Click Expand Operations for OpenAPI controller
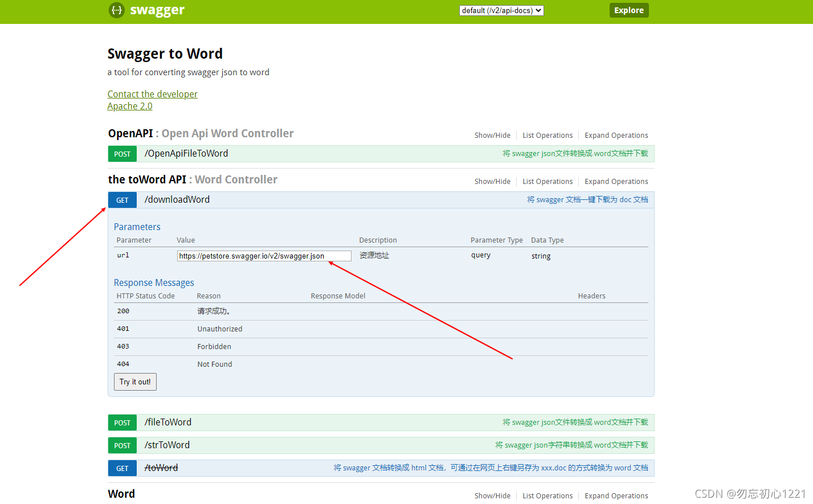813x504 pixels. [616, 136]
